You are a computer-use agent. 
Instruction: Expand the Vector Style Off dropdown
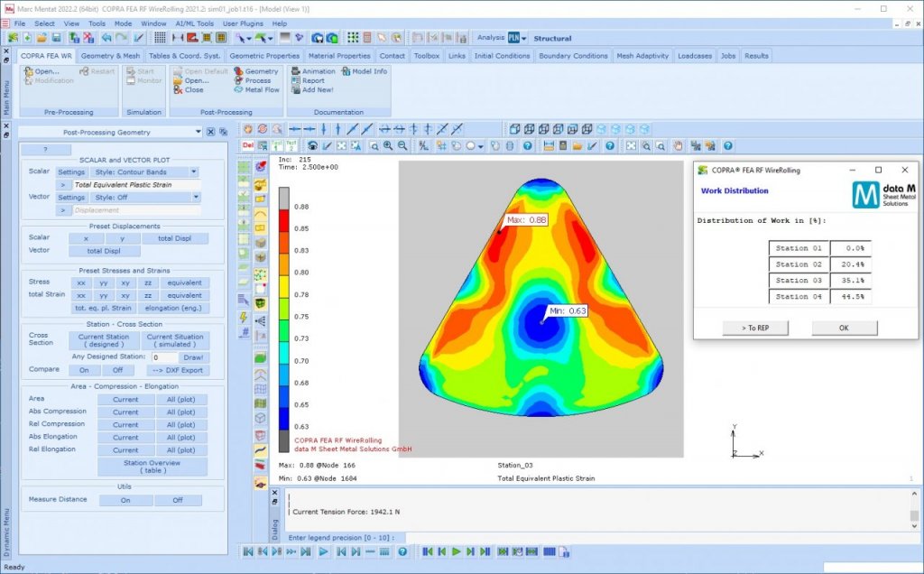point(196,197)
